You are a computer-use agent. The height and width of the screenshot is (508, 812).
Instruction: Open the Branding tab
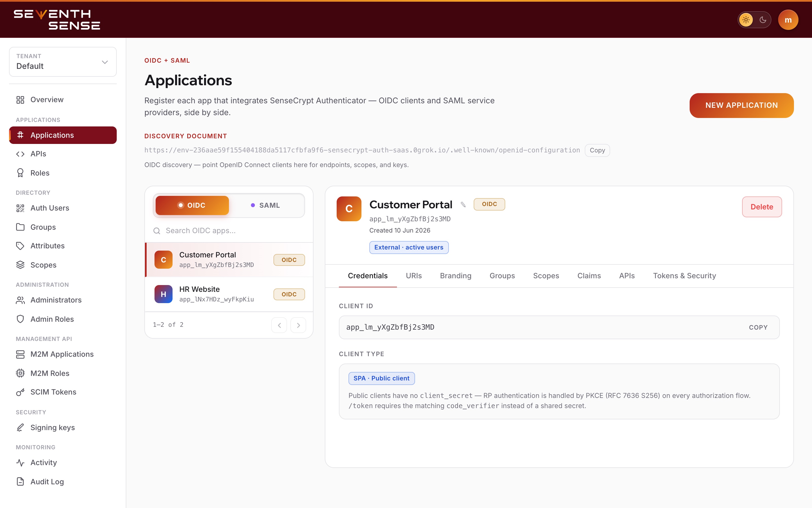(x=456, y=276)
